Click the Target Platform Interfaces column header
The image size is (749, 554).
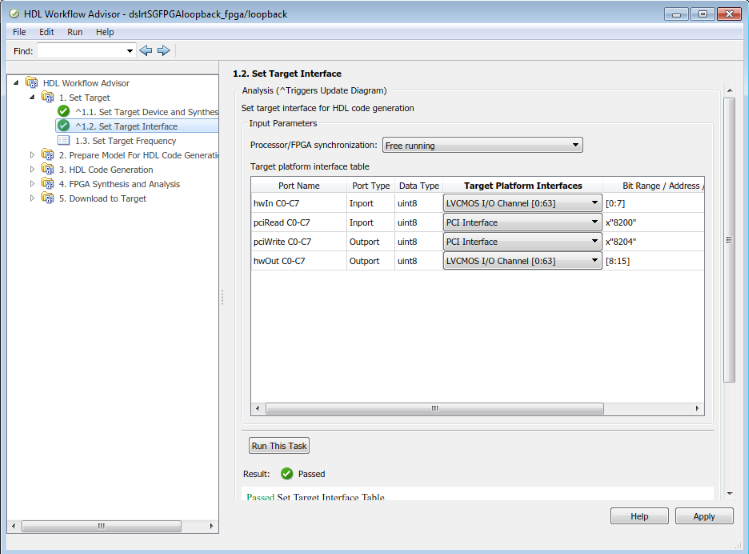point(523,186)
